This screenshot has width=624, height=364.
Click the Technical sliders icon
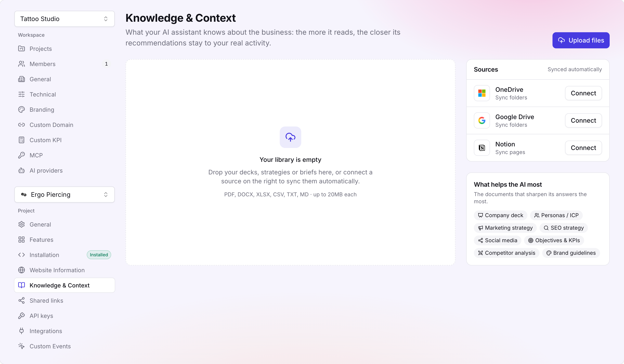(x=22, y=94)
